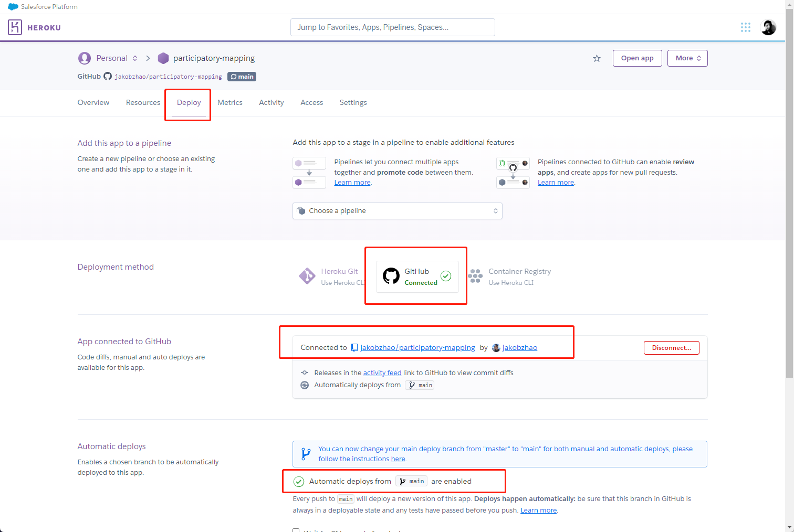Open the jakobzhao/participatory-mapping connected repo link

coord(417,347)
